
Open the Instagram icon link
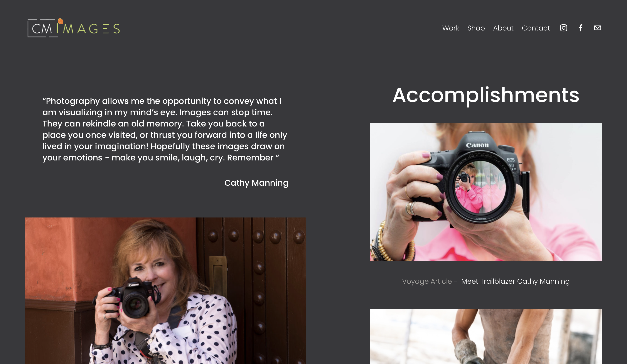click(564, 28)
